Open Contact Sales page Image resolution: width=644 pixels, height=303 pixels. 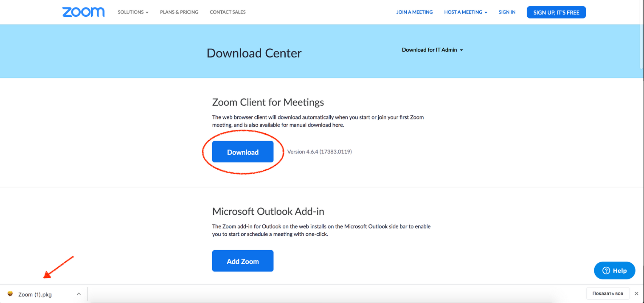(228, 12)
